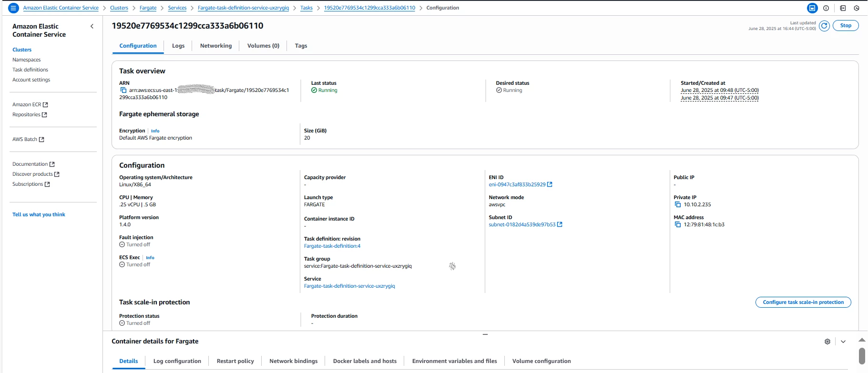Image resolution: width=868 pixels, height=373 pixels.
Task: Switch to the Configuration tab
Action: click(x=138, y=46)
